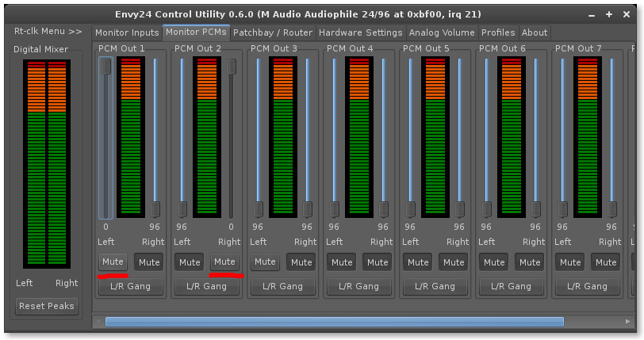Click PCM Out 3 left volume slider handle
The height and width of the screenshot is (340, 644).
258,209
